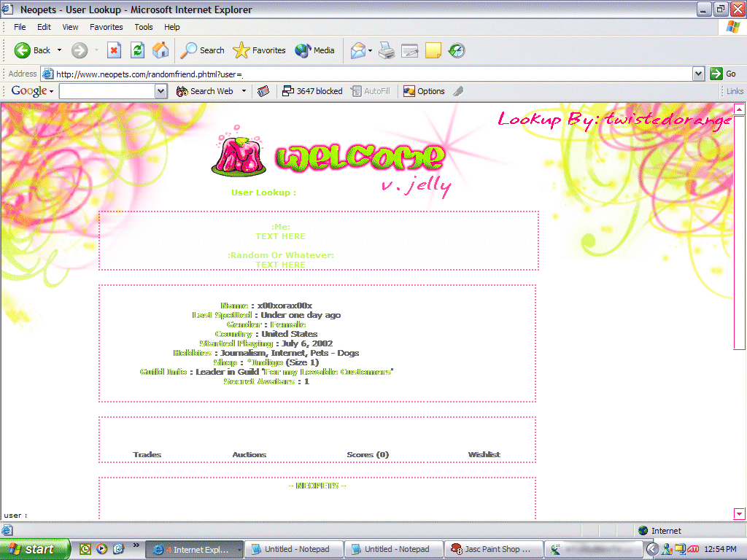Open the Tools menu

tap(144, 27)
